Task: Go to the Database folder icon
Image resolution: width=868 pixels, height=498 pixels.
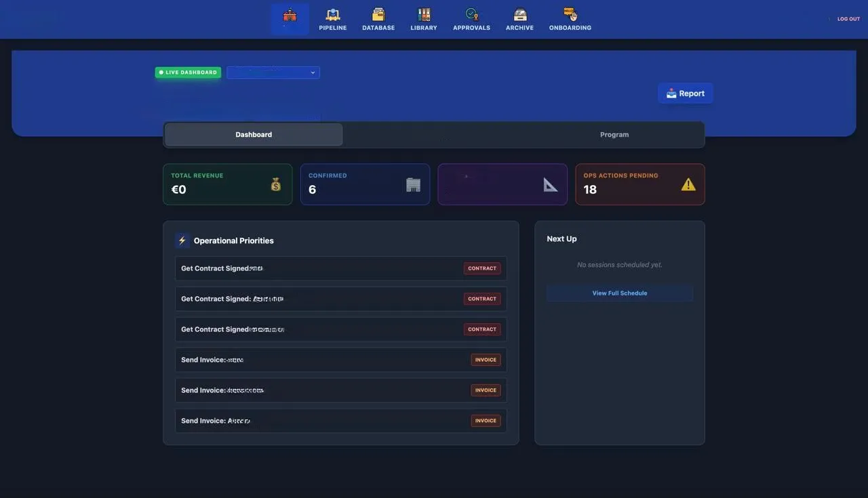Action: (x=378, y=14)
